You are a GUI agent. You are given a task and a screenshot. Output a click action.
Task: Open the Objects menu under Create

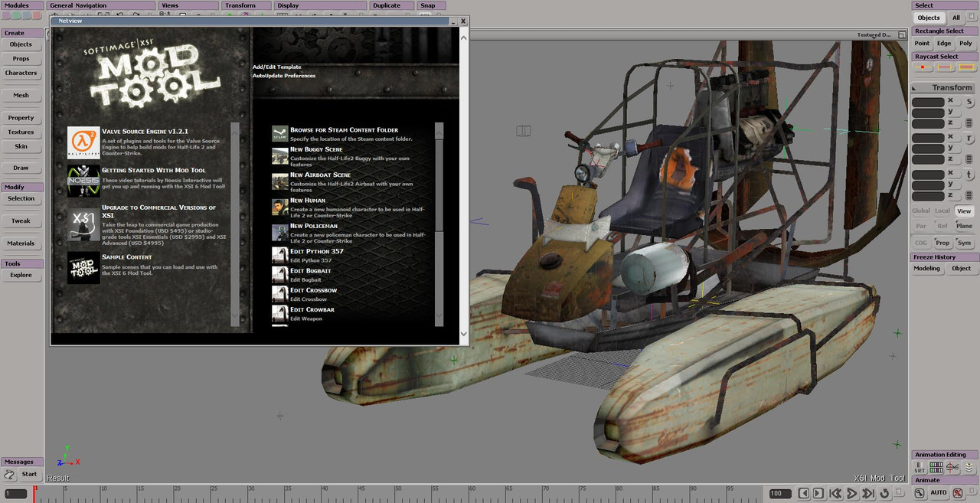coord(21,44)
